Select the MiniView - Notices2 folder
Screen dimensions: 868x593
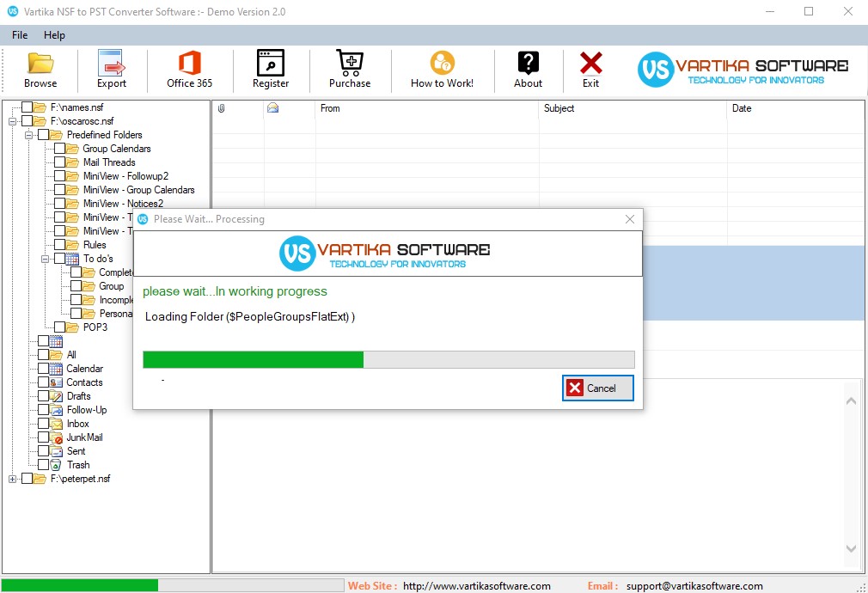pyautogui.click(x=124, y=204)
